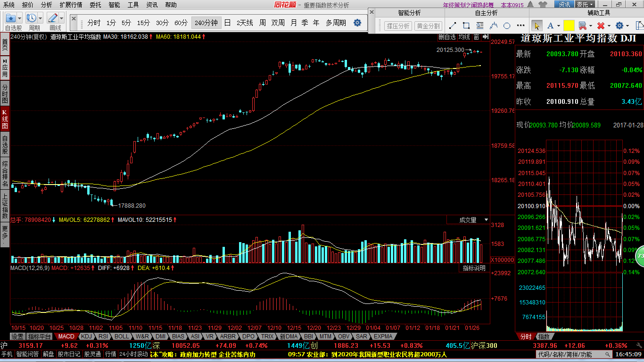Viewport: 644px width, 362px height.
Task: Switch to 多周期 multi-period view
Action: pyautogui.click(x=336, y=23)
